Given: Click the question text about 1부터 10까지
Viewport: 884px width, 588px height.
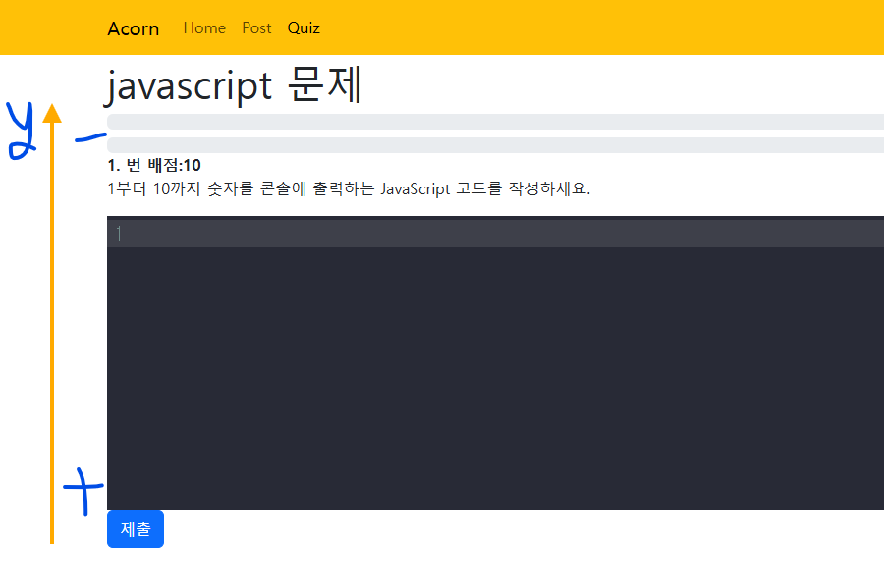Looking at the screenshot, I should click(349, 188).
